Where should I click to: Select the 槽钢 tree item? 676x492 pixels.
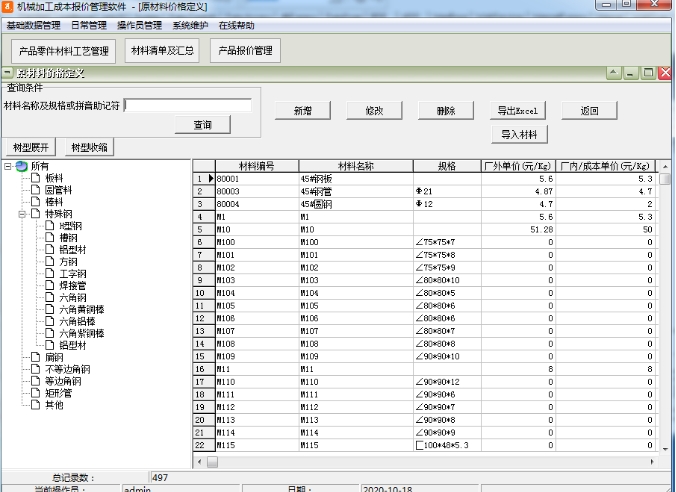pyautogui.click(x=68, y=238)
